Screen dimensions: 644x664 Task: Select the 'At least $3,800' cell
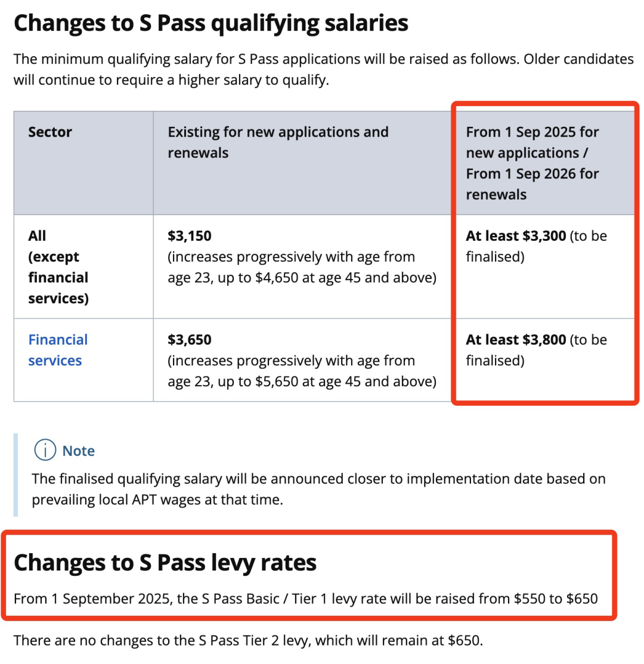pos(515,340)
